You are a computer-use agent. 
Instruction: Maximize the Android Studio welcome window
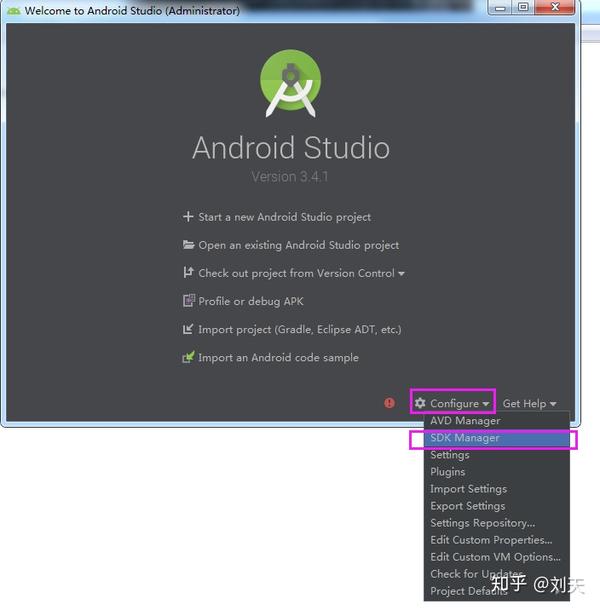523,7
